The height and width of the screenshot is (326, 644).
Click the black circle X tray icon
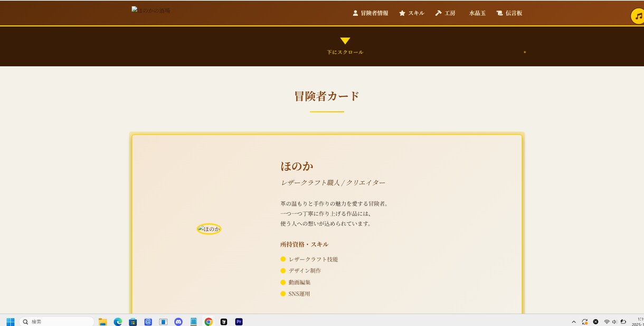(x=595, y=322)
